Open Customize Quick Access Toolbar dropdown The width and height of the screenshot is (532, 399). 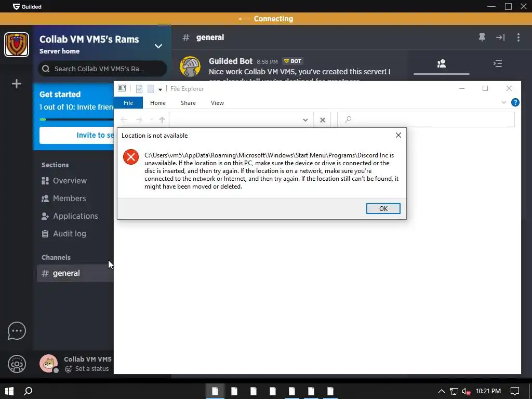pyautogui.click(x=160, y=89)
